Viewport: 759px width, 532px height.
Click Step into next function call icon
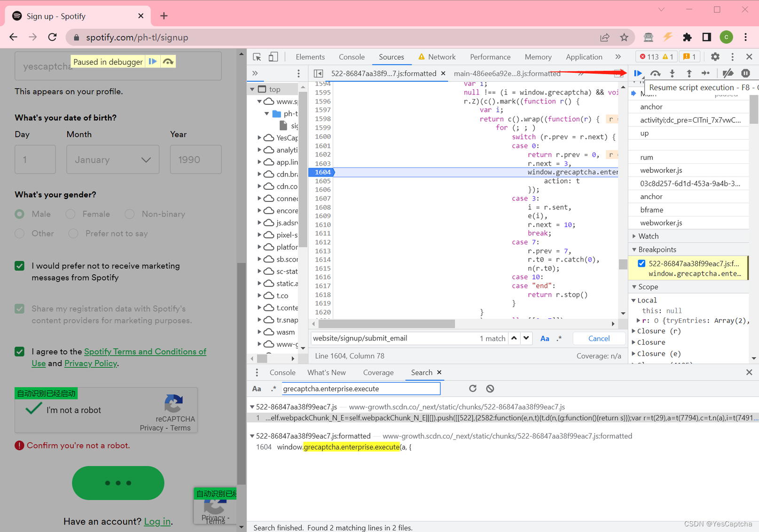672,73
